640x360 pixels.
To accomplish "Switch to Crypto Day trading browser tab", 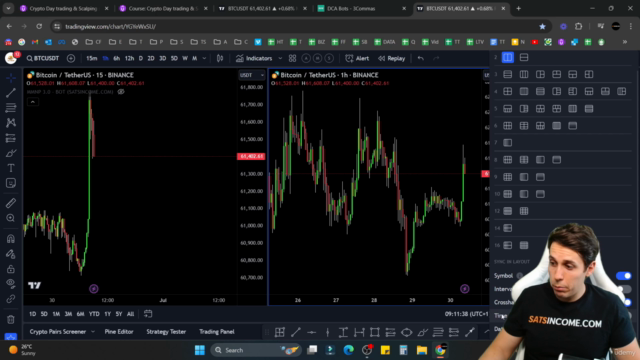I will (x=64, y=8).
